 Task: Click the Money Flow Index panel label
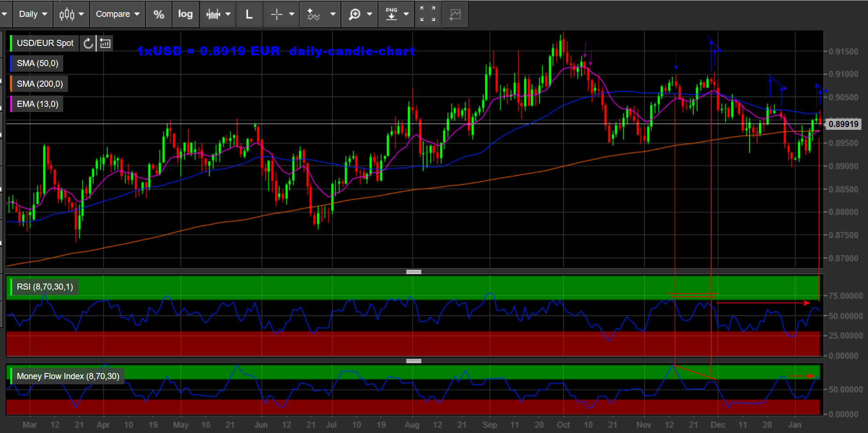(x=68, y=376)
